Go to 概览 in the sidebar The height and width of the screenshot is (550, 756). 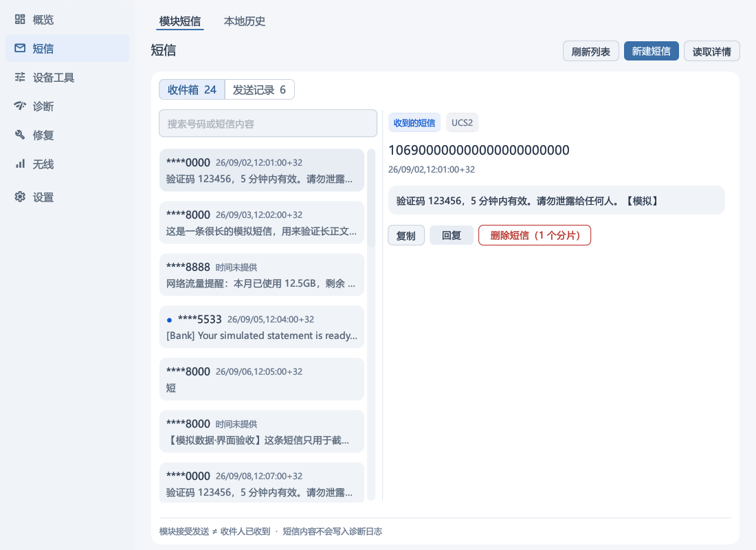[67, 19]
